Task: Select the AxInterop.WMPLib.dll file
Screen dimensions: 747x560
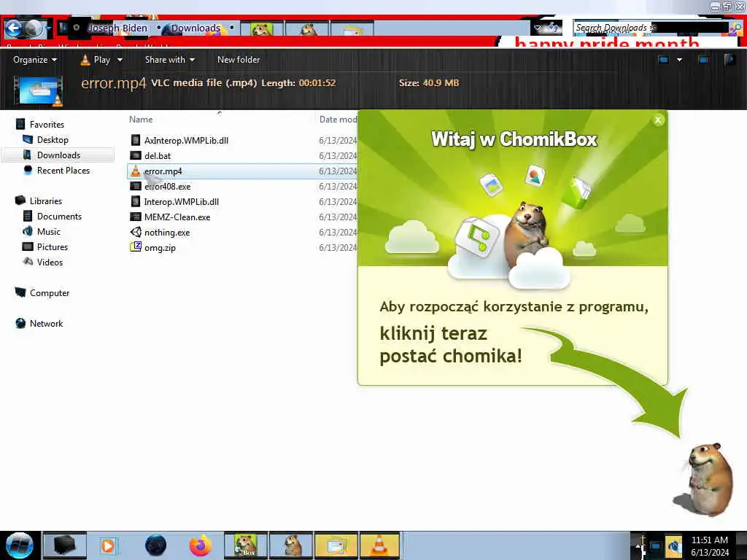Action: [x=186, y=141]
